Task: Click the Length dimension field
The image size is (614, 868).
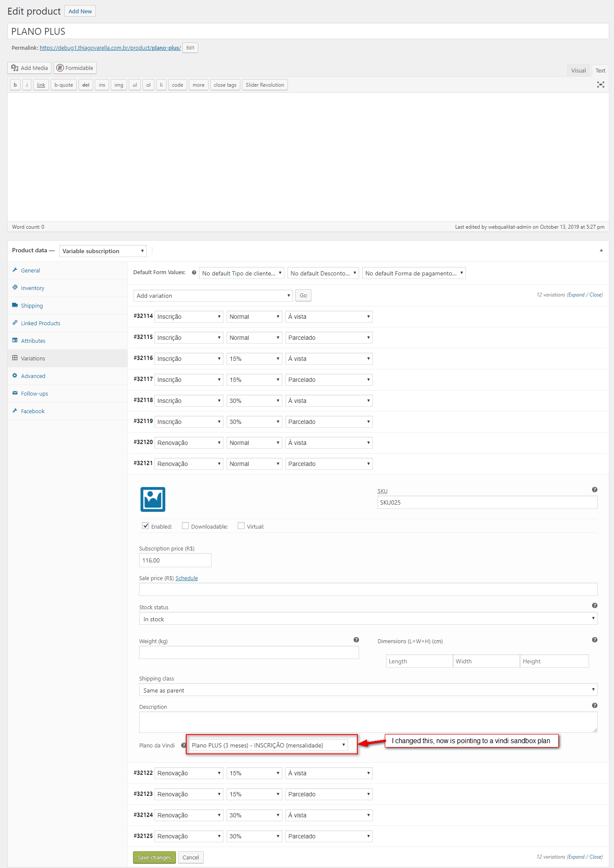Action: pyautogui.click(x=420, y=661)
